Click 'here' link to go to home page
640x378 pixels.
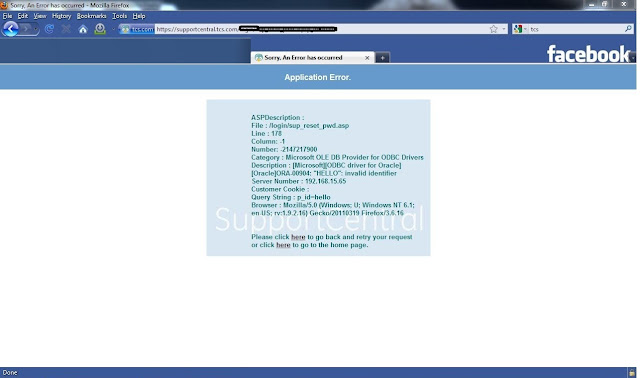(283, 245)
